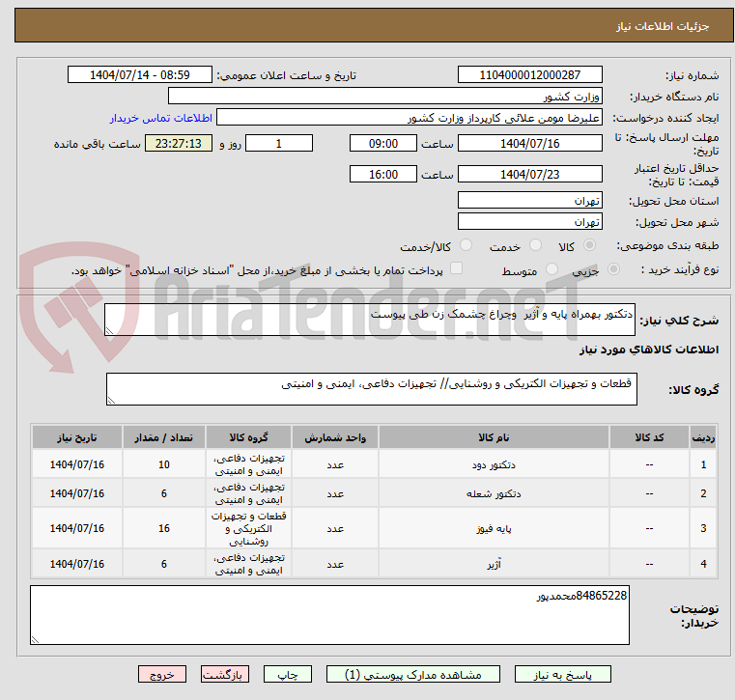Select the 'کالا' radio button
Viewport: 735px width, 700px height.
590,245
